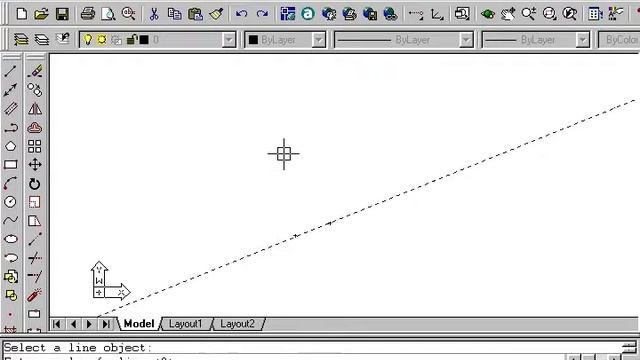Open an existing drawing file

[41, 14]
